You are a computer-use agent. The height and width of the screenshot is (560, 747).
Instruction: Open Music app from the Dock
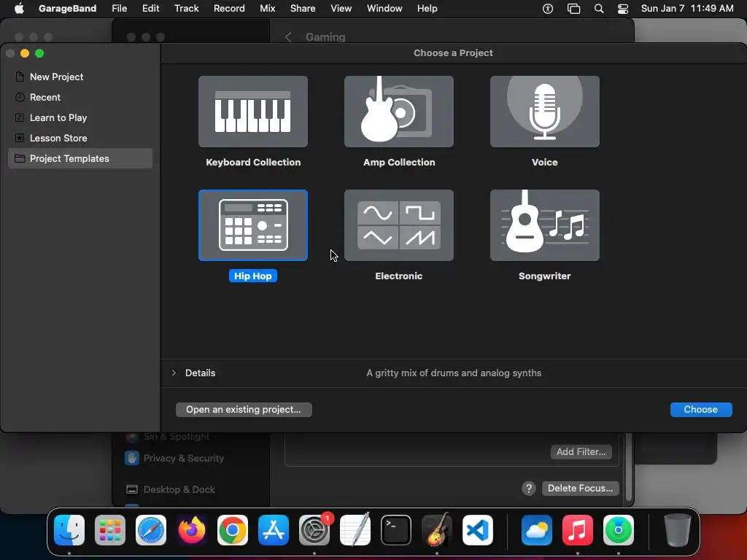pyautogui.click(x=578, y=530)
